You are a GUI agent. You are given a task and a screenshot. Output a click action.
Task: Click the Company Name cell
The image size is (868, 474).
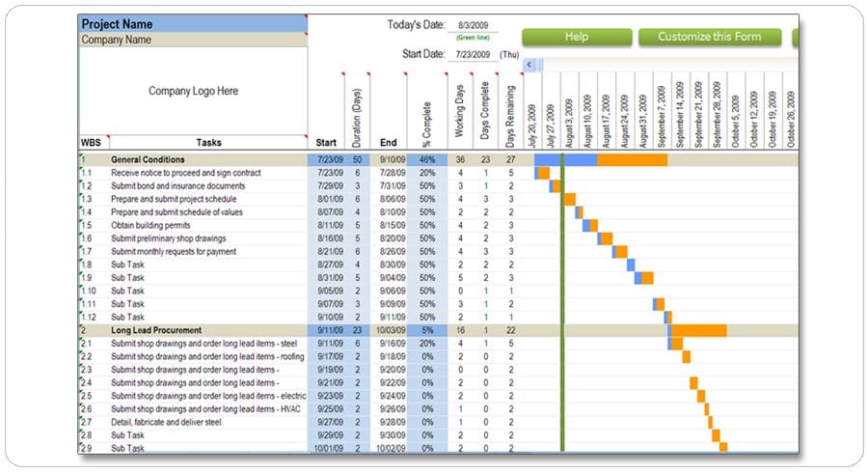[193, 40]
